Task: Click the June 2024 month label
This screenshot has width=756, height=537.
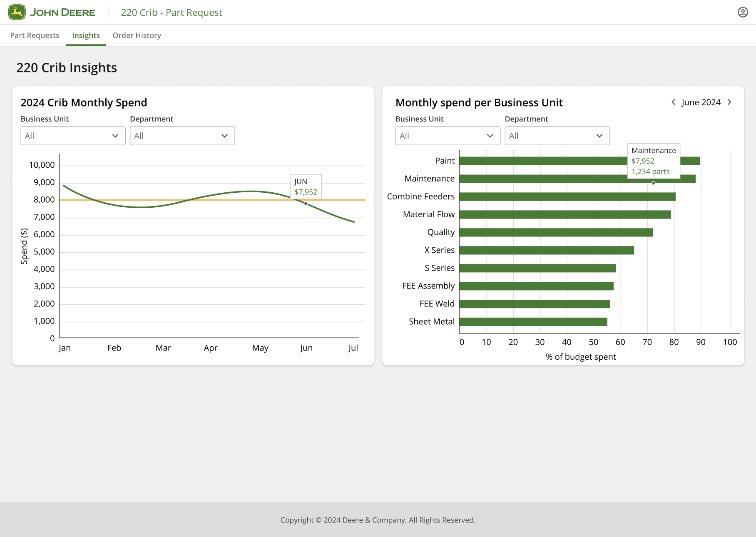Action: (701, 102)
